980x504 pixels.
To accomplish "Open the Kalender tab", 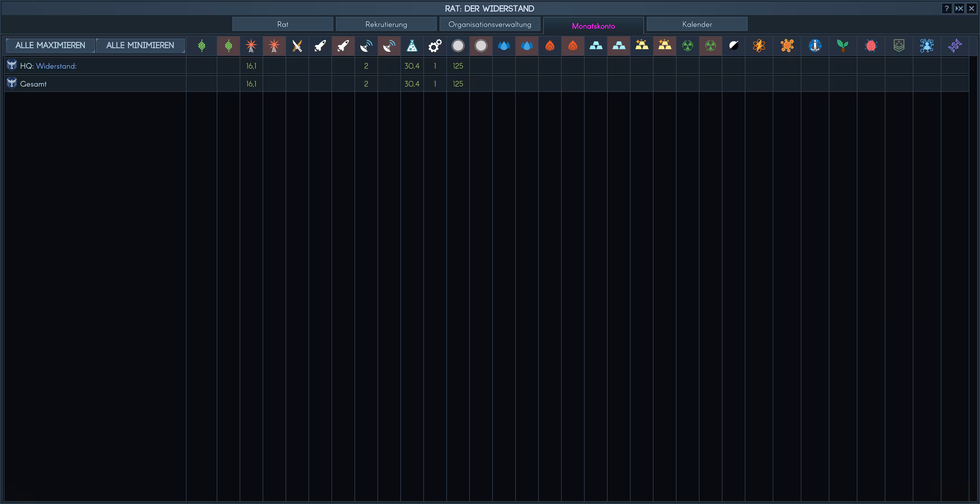I will coord(697,24).
